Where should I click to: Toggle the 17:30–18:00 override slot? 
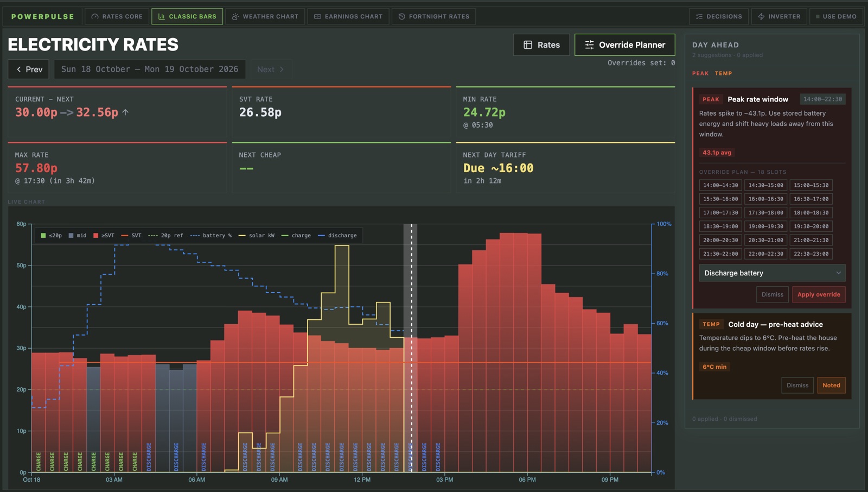766,212
